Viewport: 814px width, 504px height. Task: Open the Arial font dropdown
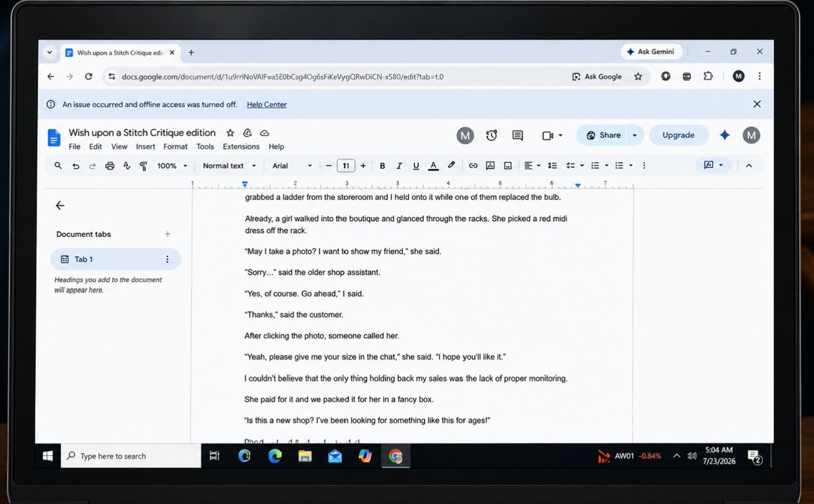click(x=292, y=166)
